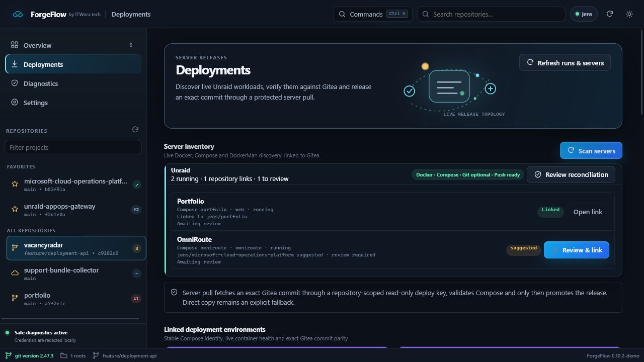The width and height of the screenshot is (644, 362).
Task: Click 'Linked to jens/portfolio' text
Action: 212,217
